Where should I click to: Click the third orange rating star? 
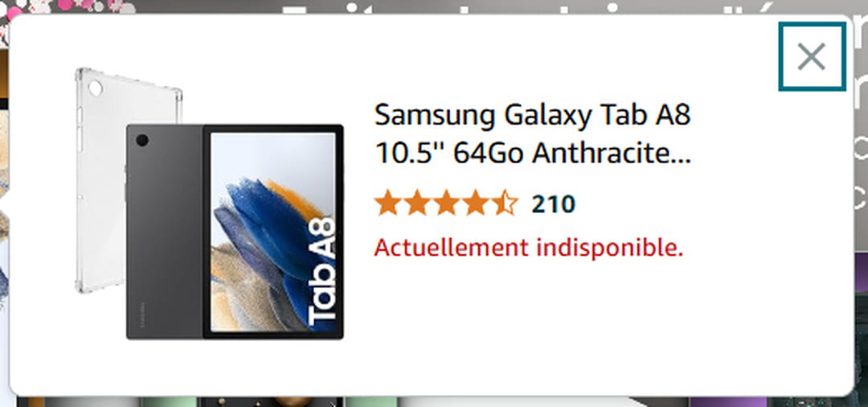[446, 203]
